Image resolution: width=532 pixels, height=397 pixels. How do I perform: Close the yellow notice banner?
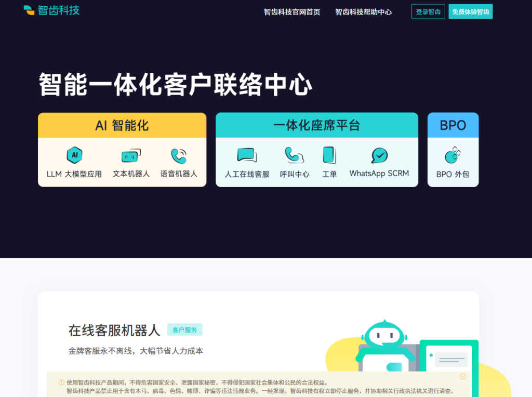[463, 376]
